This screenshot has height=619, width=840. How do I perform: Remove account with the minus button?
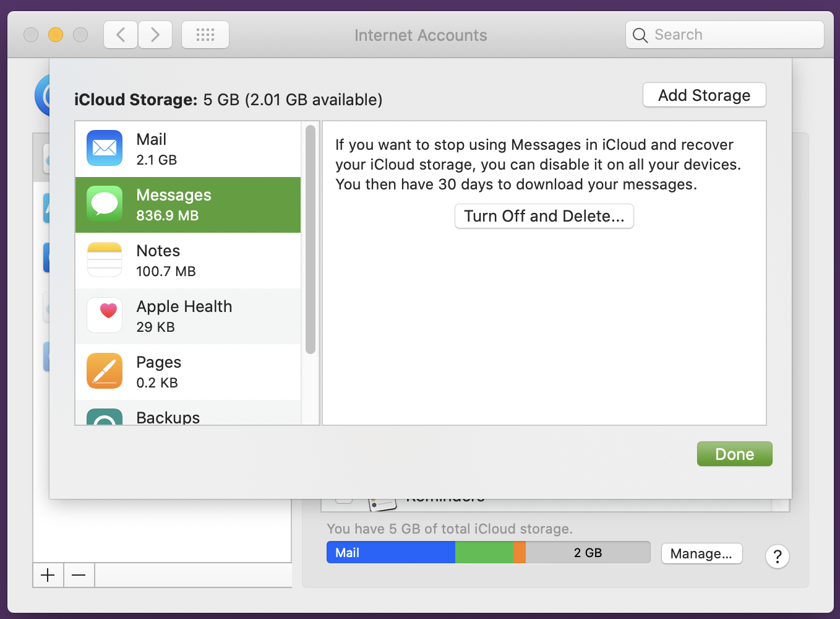(79, 575)
